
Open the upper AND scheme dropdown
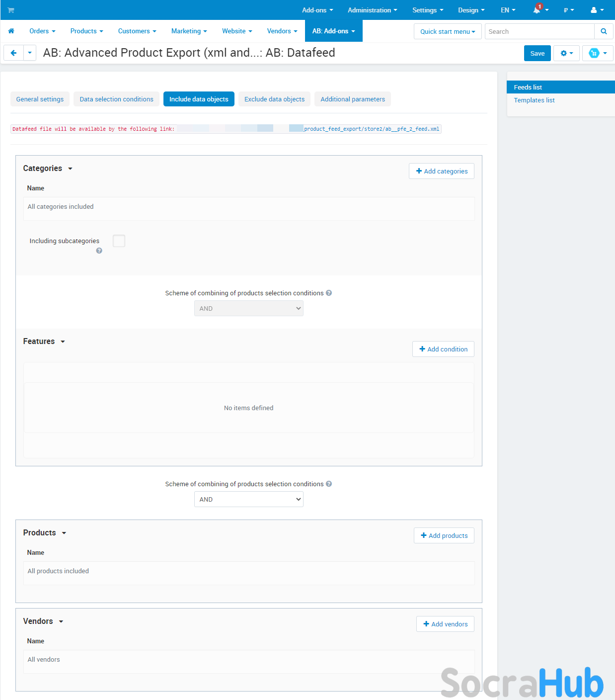(x=249, y=308)
